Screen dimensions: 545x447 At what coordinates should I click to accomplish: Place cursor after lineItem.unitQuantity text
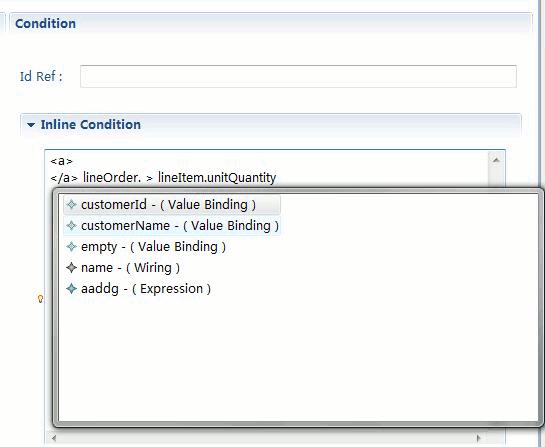pyautogui.click(x=277, y=178)
